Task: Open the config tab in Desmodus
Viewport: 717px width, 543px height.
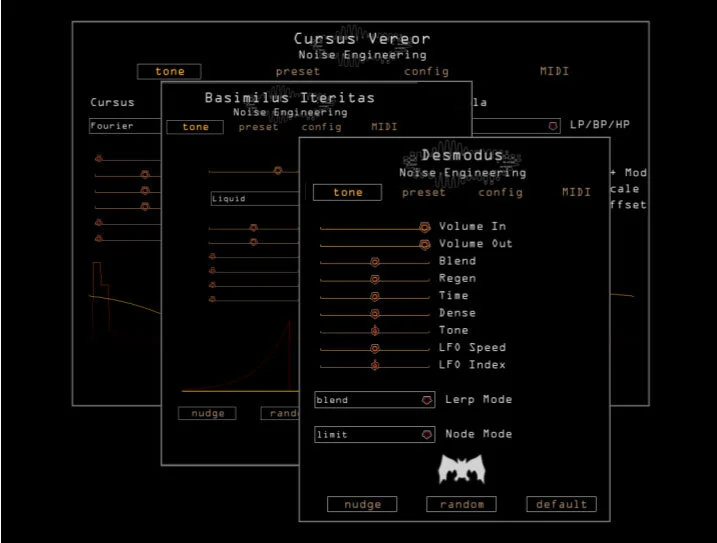Action: pos(500,193)
